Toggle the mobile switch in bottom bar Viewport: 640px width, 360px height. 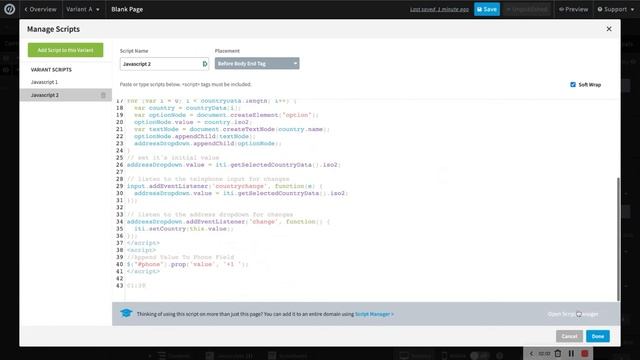(480, 356)
